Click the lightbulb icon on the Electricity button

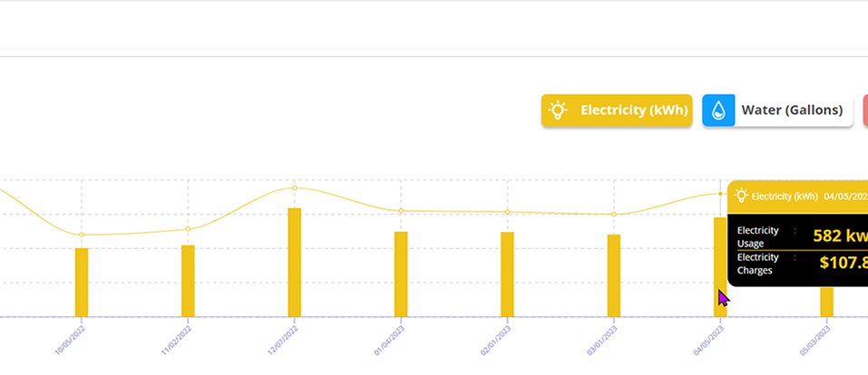point(558,111)
